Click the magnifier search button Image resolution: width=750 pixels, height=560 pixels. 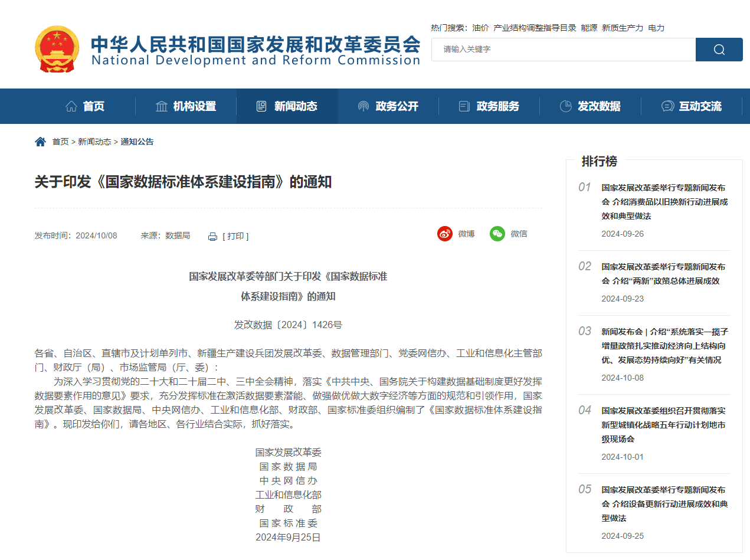(719, 50)
